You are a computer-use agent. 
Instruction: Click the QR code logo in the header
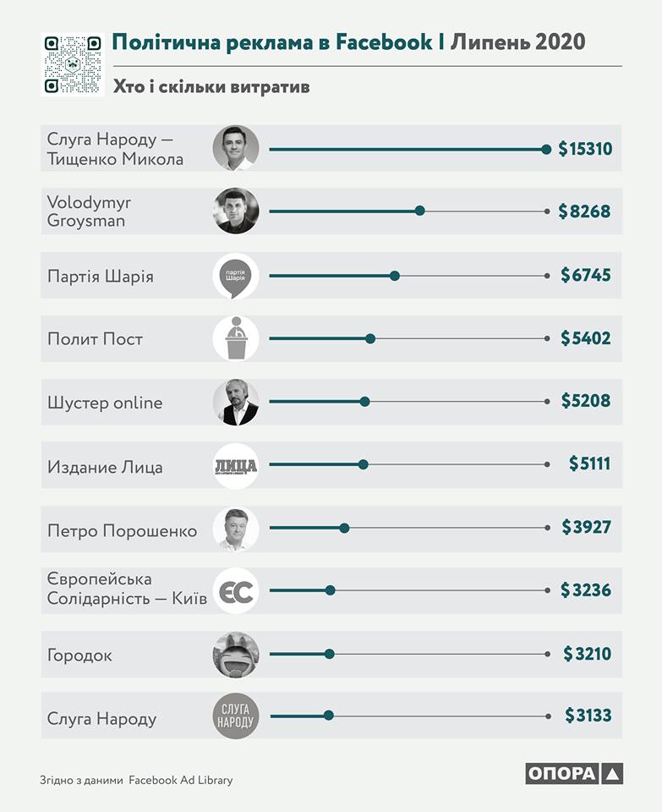(x=72, y=64)
